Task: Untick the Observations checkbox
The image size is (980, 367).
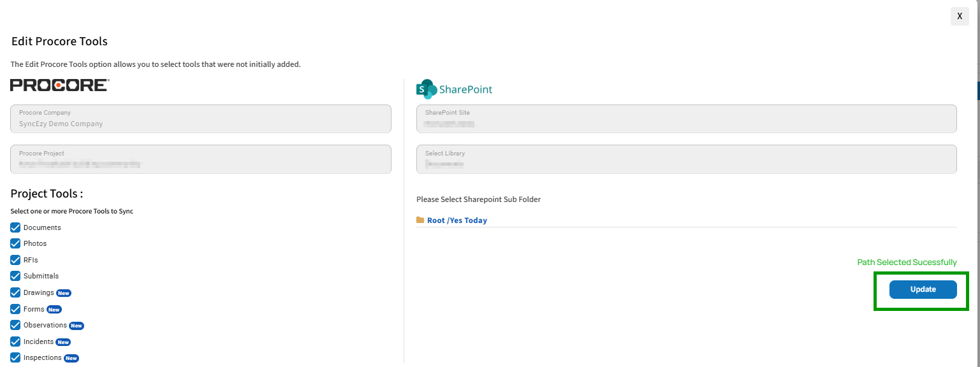Action: pyautogui.click(x=15, y=325)
